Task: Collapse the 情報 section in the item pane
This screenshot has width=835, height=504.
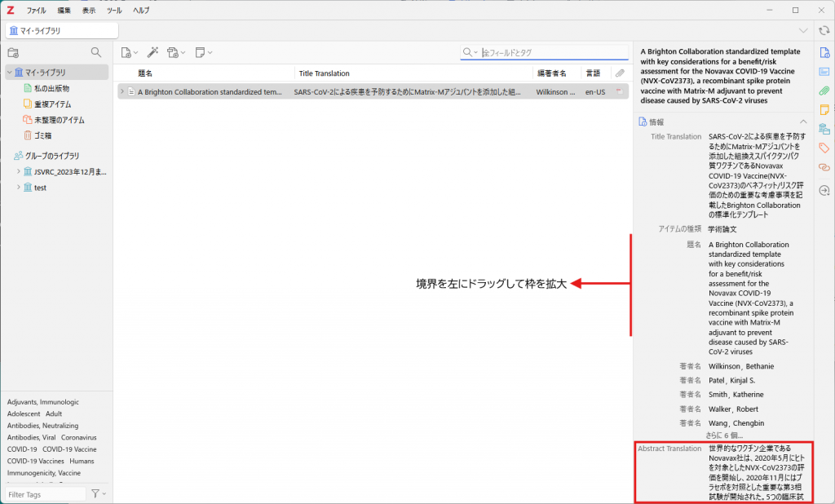Action: (803, 122)
